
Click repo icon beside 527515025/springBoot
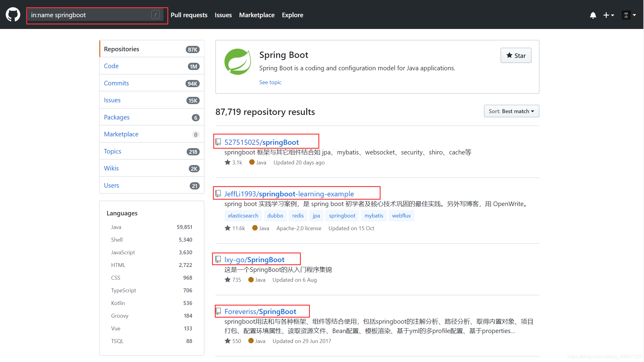(218, 141)
